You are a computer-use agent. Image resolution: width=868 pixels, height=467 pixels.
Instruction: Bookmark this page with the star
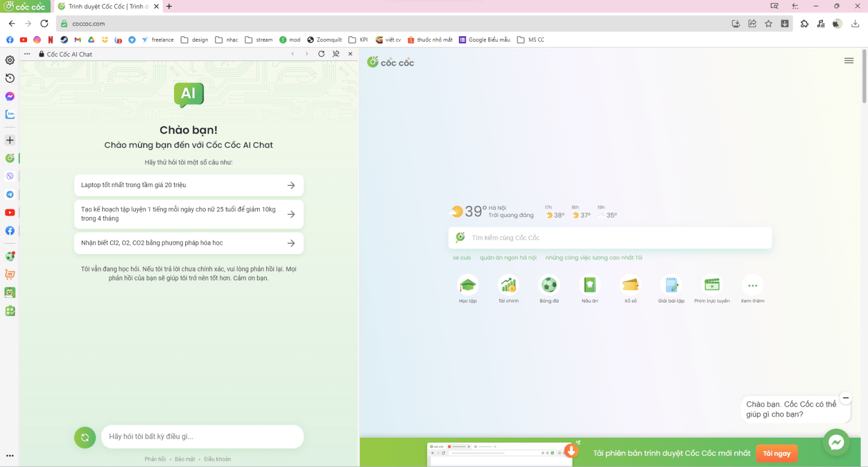769,24
